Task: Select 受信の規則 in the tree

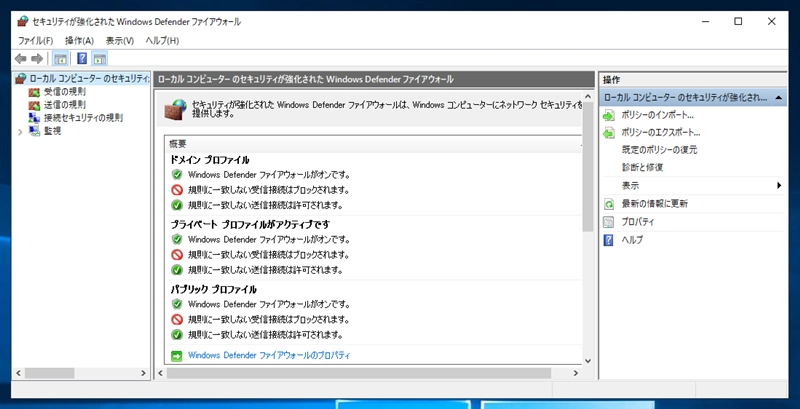Action: tap(65, 92)
